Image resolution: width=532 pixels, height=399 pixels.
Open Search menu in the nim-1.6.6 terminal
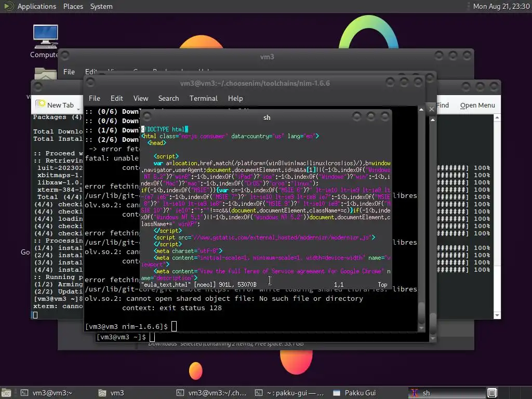tap(168, 98)
